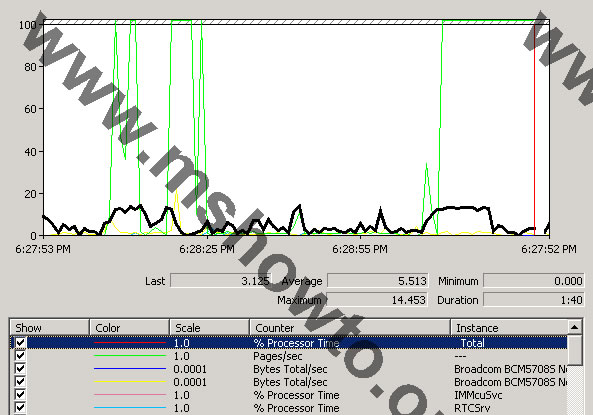
Task: Sort by the Counter column header
Action: pos(350,328)
